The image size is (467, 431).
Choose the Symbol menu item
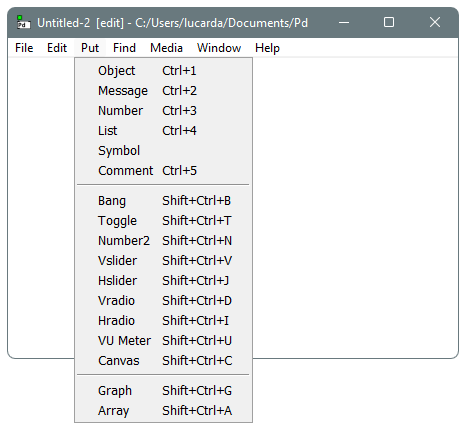pos(163,151)
